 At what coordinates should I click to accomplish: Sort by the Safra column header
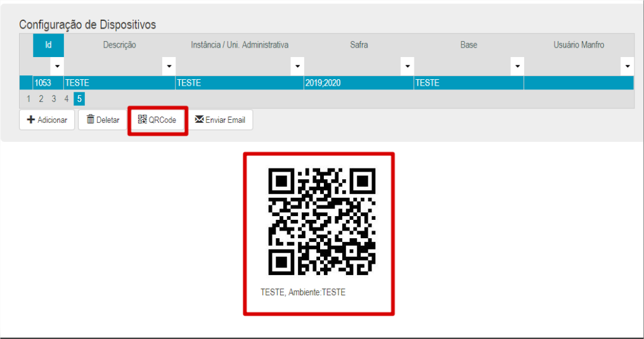tap(359, 45)
